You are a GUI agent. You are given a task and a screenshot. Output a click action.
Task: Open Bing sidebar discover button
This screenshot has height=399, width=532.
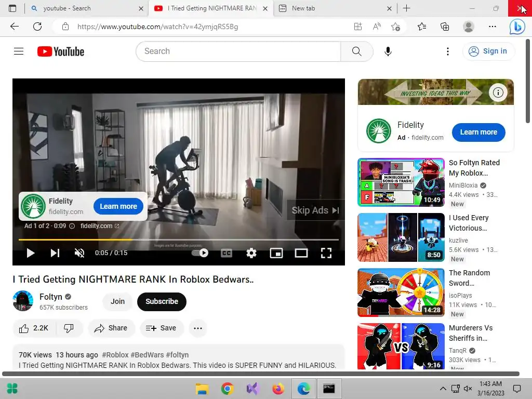point(517,26)
